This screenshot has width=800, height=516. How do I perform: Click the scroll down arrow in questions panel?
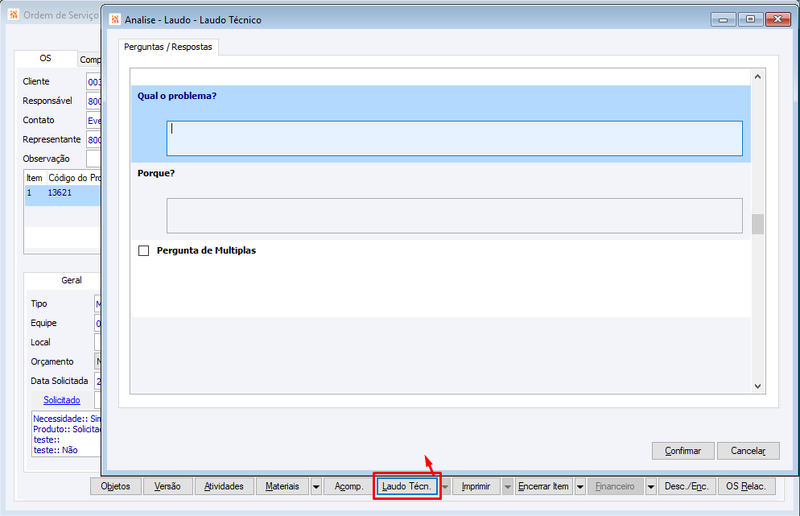(758, 386)
